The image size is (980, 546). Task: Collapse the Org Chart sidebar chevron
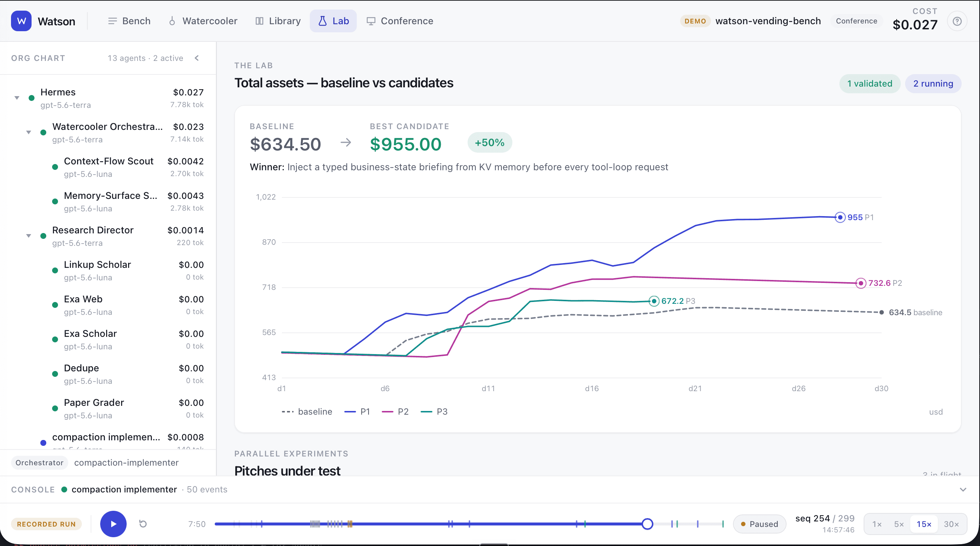click(197, 58)
